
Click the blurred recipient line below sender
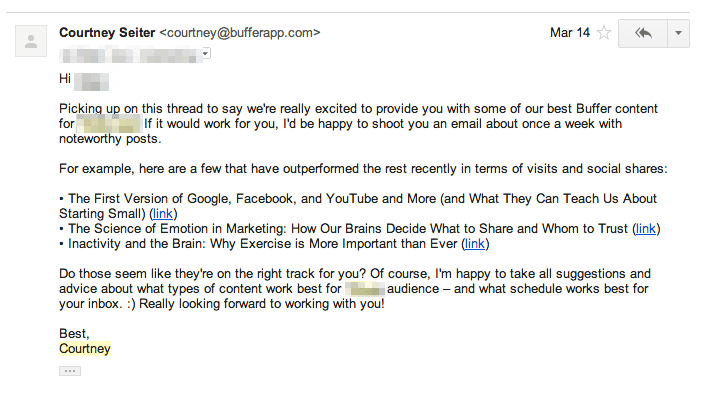click(x=131, y=55)
